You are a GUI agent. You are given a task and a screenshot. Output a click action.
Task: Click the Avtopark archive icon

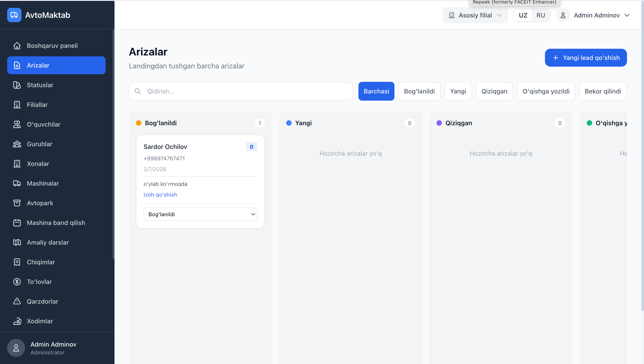17,203
